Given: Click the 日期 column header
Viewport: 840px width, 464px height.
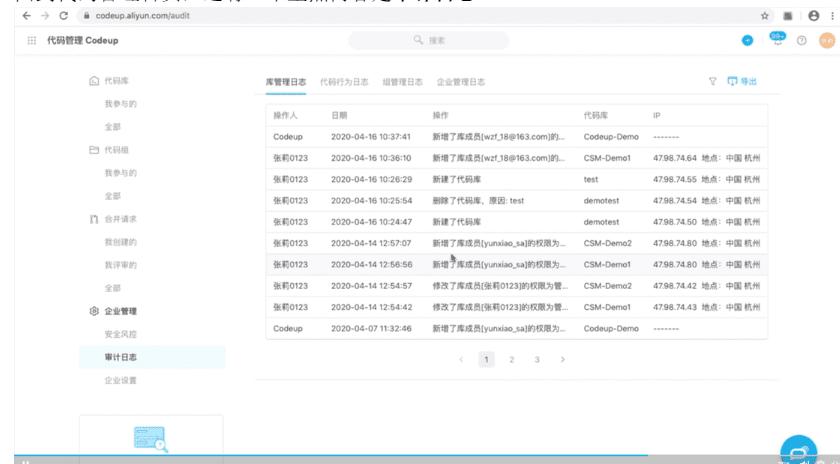Looking at the screenshot, I should click(339, 116).
